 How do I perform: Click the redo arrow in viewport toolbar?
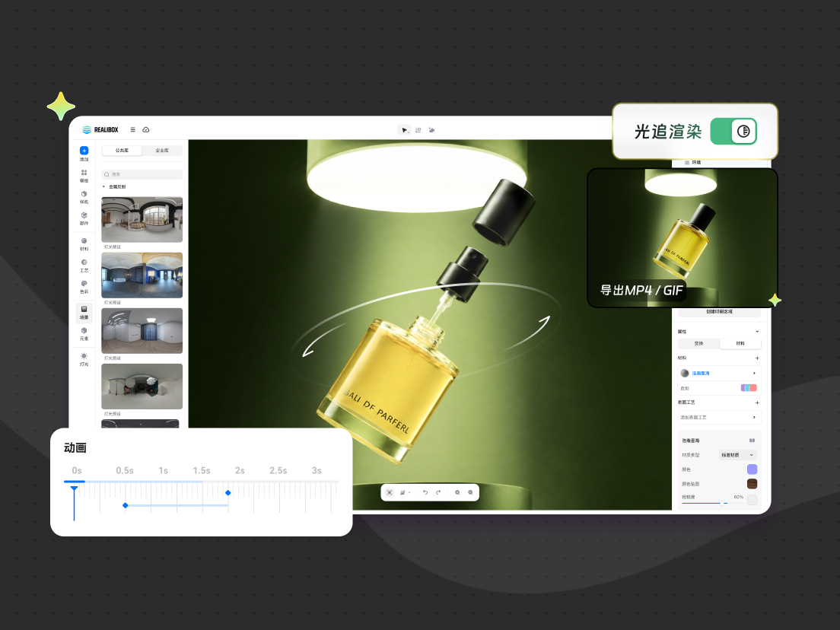[x=438, y=492]
